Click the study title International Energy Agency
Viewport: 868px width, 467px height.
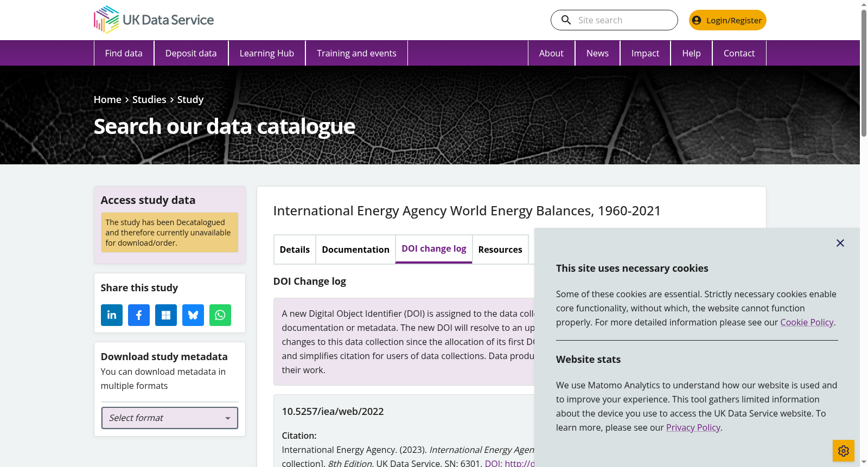[467, 210]
